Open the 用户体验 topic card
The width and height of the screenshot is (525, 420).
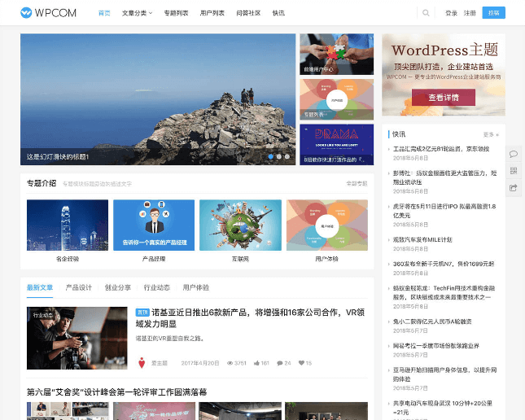[x=327, y=231]
